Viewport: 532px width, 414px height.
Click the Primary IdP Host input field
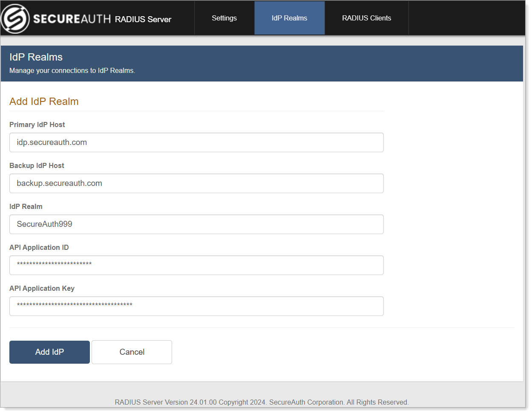196,142
